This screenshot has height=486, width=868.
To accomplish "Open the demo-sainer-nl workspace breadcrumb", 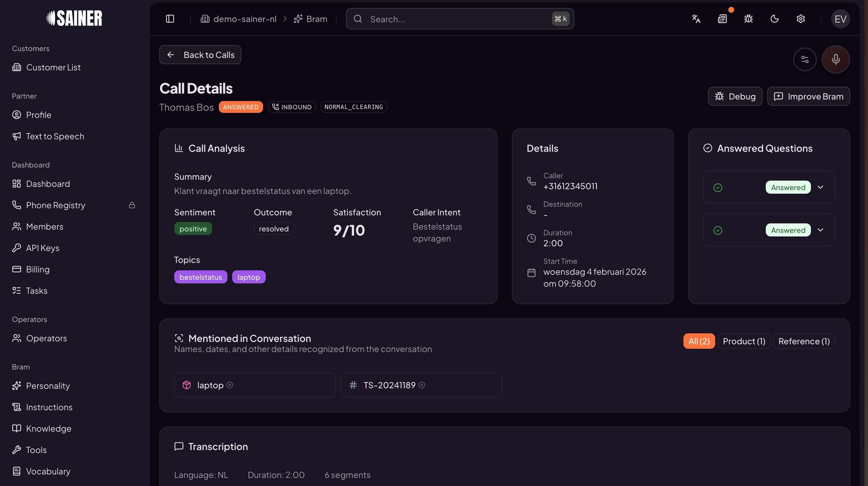I will click(x=239, y=19).
